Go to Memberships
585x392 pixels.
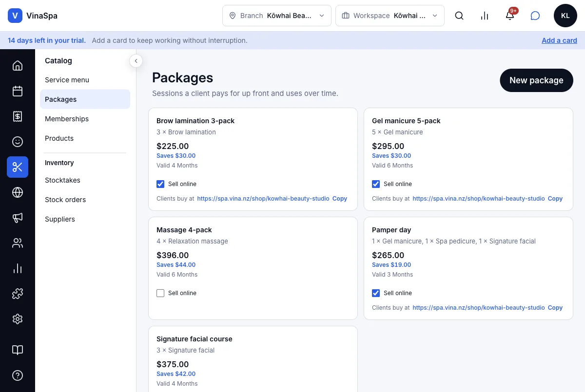[x=85, y=119]
